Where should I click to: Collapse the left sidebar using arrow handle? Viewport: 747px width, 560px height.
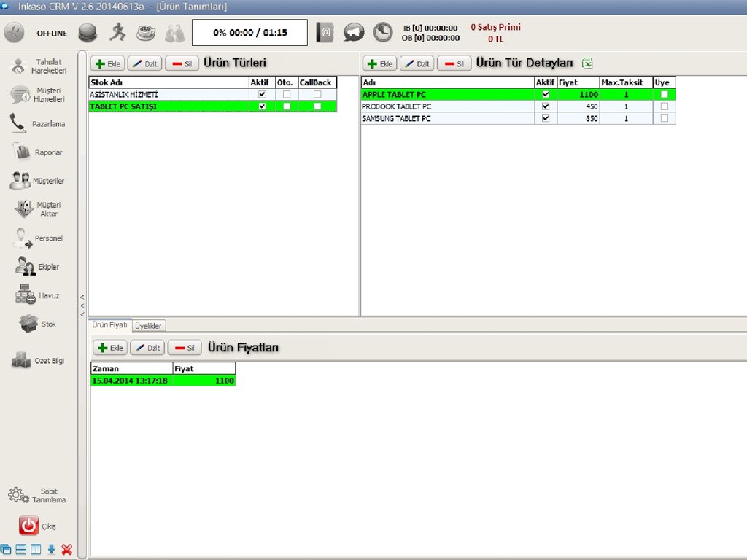click(82, 305)
